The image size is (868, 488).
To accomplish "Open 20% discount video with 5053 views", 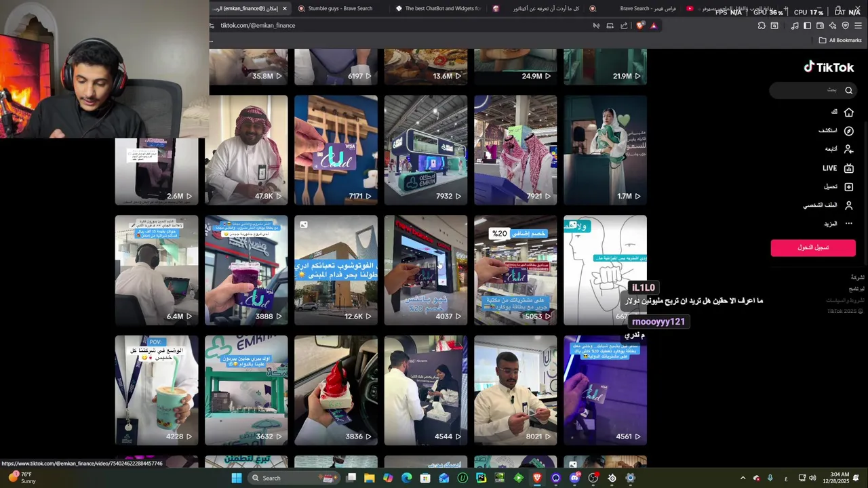I will pos(515,270).
